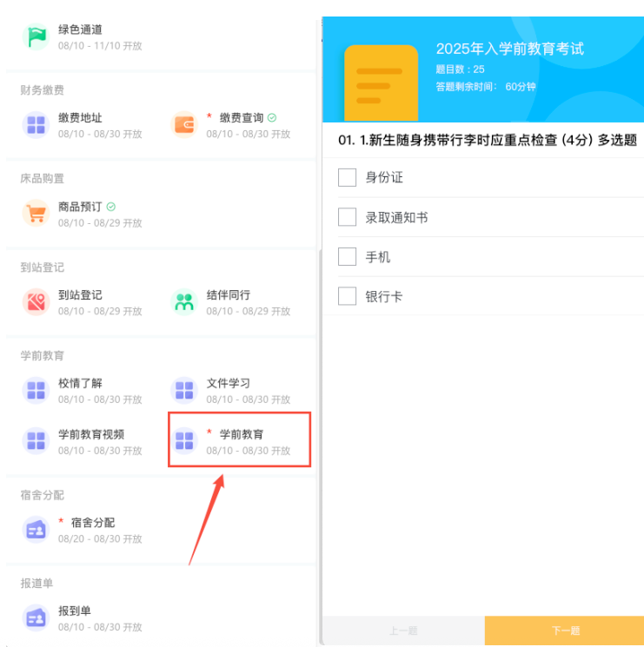Open the 宿舍分配 item title
The width and height of the screenshot is (644, 647).
coord(93,523)
